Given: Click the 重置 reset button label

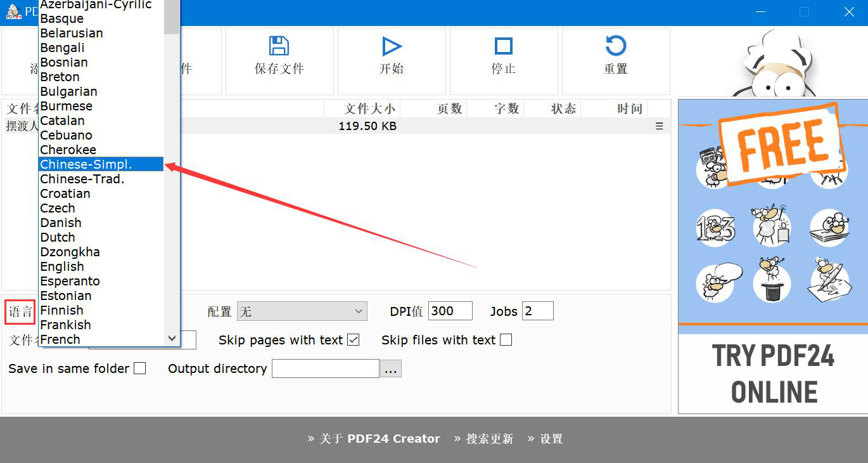Looking at the screenshot, I should (616, 68).
